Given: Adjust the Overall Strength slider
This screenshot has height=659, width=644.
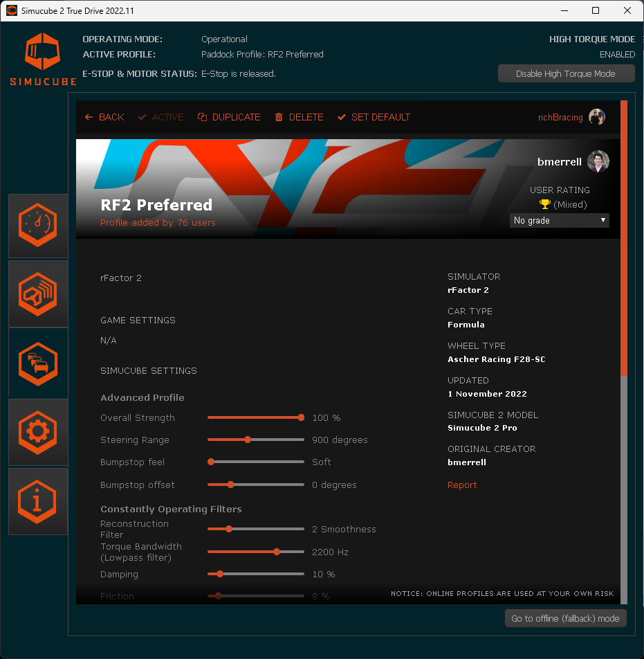Looking at the screenshot, I should 256,418.
